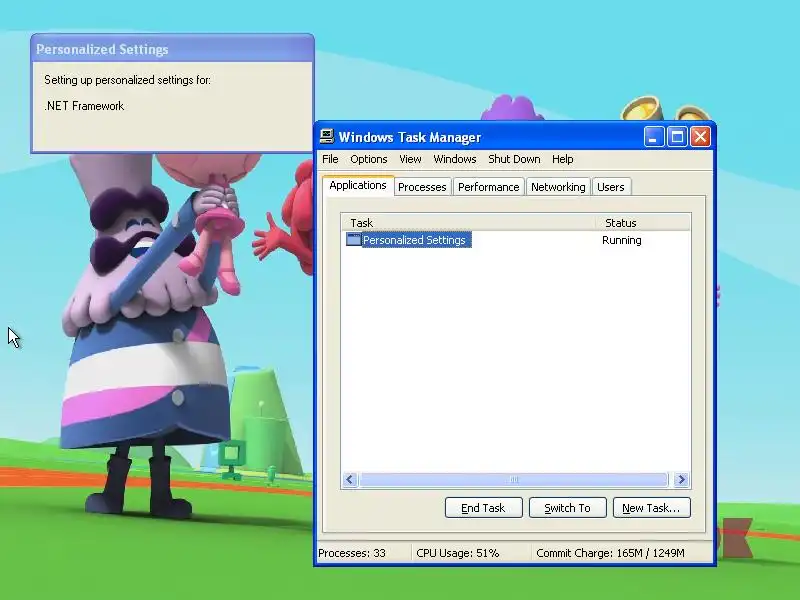Click the CPU Usage: 51% status entry

pos(458,553)
